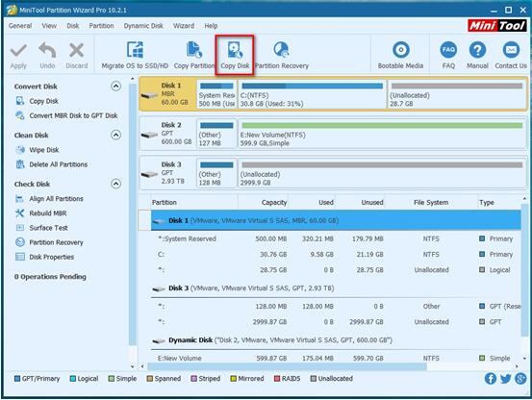Collapse the Convert Disk section

tap(115, 87)
